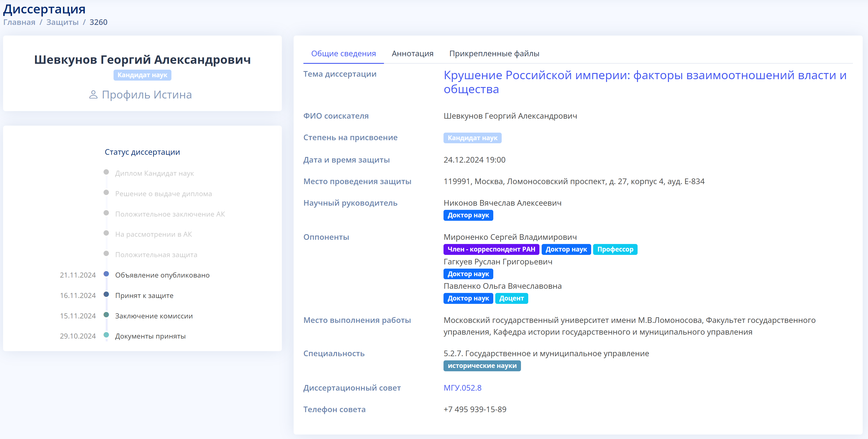Click Доктор наук badge under Гагкуев Руслан Григорьевич
Image resolution: width=868 pixels, height=439 pixels.
tap(468, 274)
